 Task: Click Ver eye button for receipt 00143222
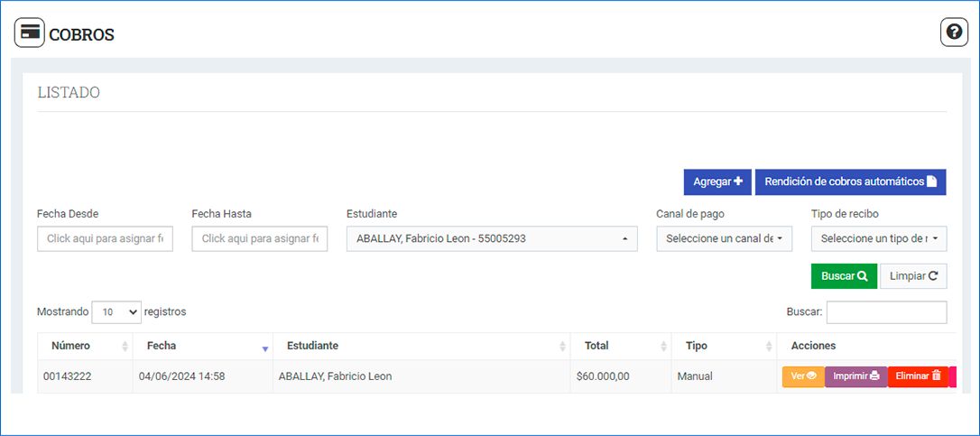[x=803, y=376]
